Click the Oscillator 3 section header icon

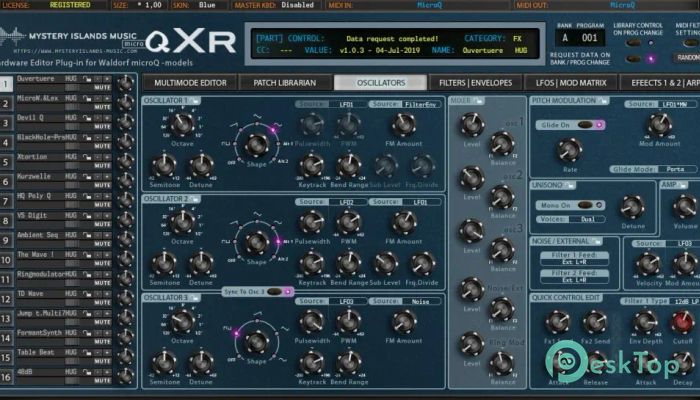pyautogui.click(x=196, y=298)
